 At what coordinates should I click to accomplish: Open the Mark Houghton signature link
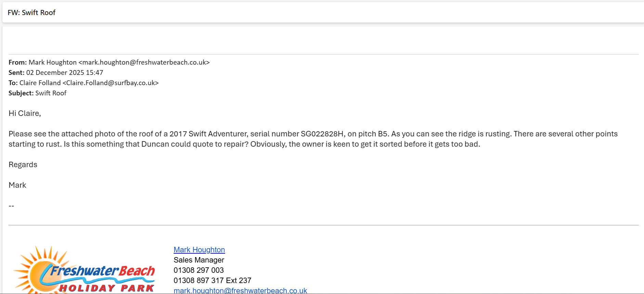(199, 250)
